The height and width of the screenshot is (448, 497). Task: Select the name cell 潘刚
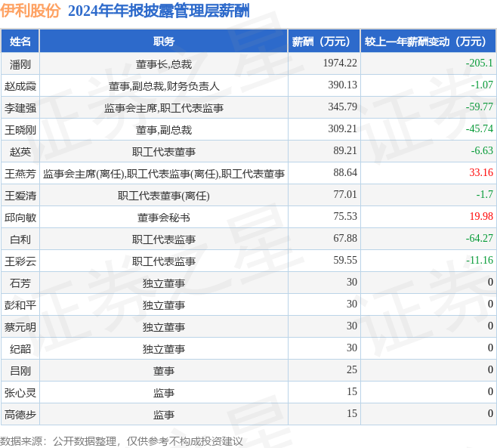click(20, 64)
